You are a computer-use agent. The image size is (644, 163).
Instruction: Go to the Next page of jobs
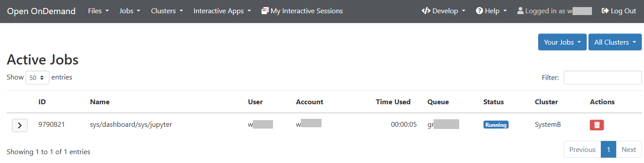629,149
